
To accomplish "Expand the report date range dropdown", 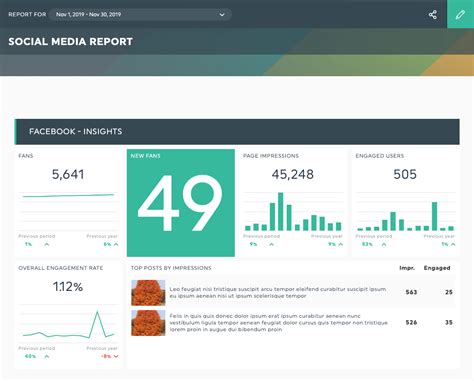I will point(140,14).
